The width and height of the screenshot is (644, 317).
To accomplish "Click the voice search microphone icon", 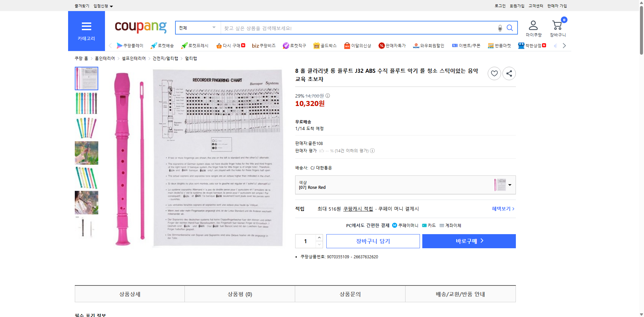I will coord(500,28).
